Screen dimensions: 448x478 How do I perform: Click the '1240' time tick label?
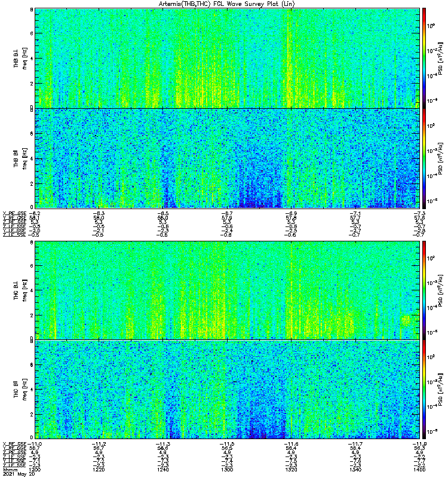(x=162, y=470)
